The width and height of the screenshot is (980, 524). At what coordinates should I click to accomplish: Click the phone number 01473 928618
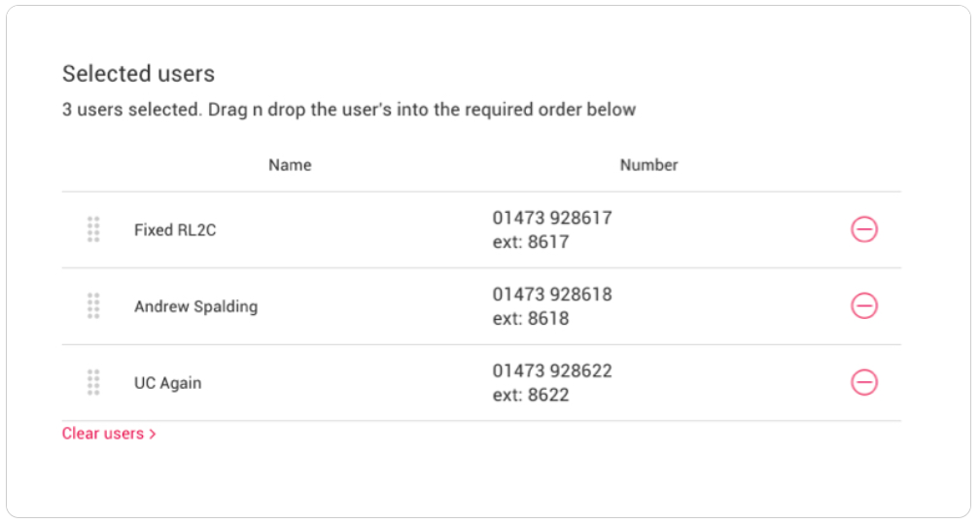tap(552, 294)
